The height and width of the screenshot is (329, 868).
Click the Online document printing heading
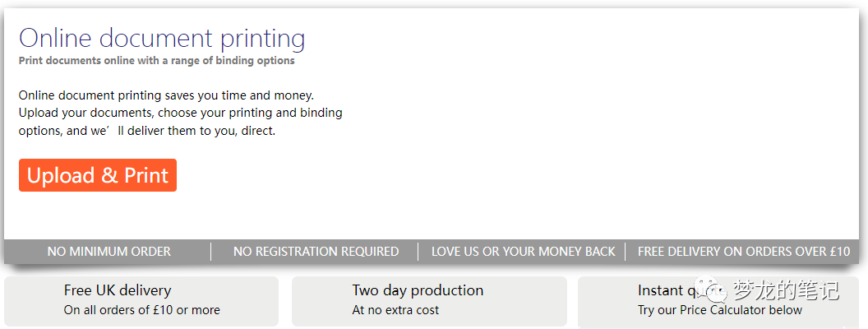(x=162, y=39)
